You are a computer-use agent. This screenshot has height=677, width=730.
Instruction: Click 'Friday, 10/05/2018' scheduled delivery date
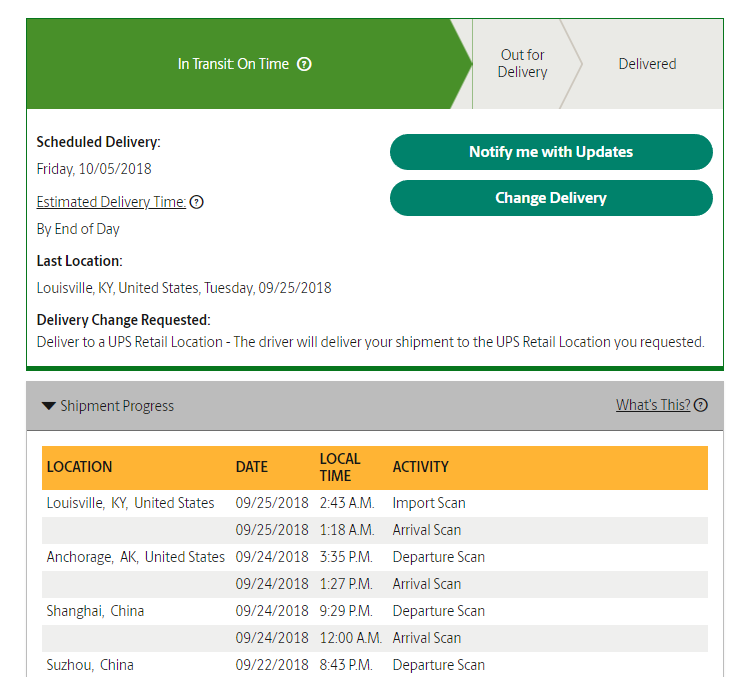pyautogui.click(x=94, y=169)
